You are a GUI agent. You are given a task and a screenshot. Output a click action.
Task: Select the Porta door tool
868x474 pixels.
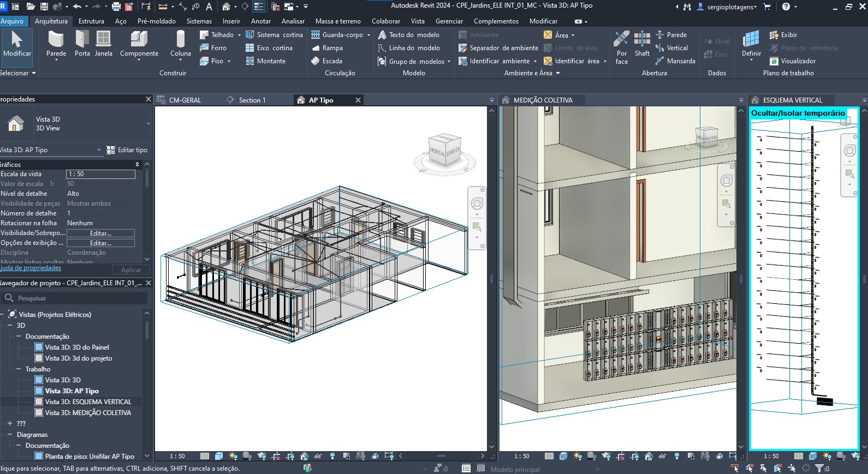pos(82,44)
